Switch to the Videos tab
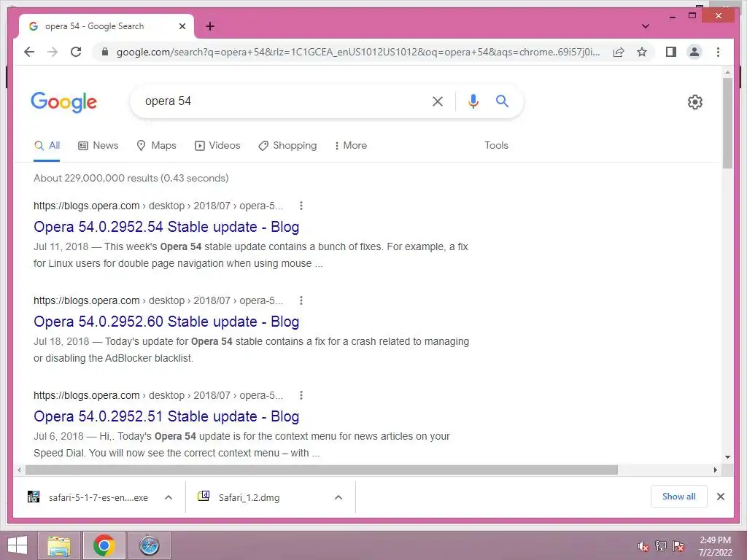The width and height of the screenshot is (747, 560). pyautogui.click(x=217, y=146)
